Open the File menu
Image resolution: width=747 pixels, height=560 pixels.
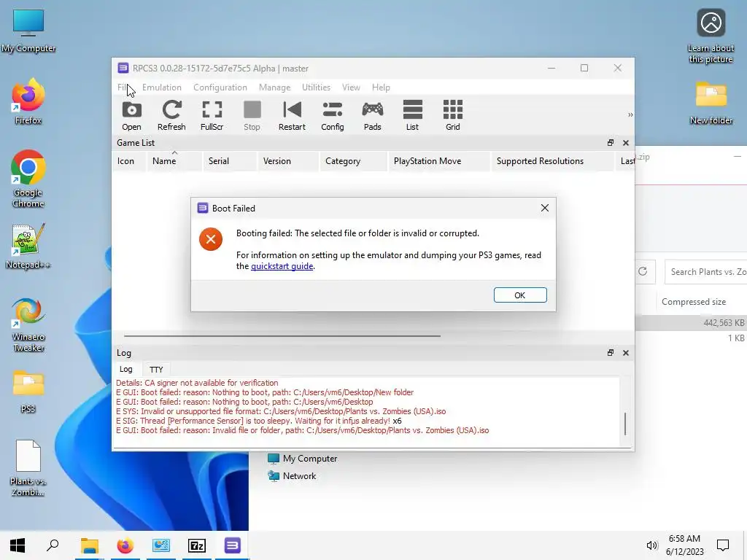click(x=123, y=87)
